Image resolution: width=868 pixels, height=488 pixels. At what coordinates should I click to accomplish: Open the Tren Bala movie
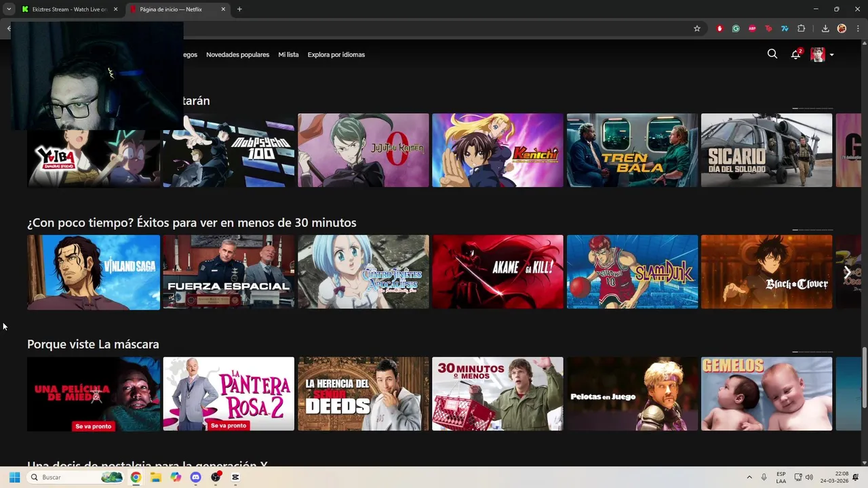point(632,150)
